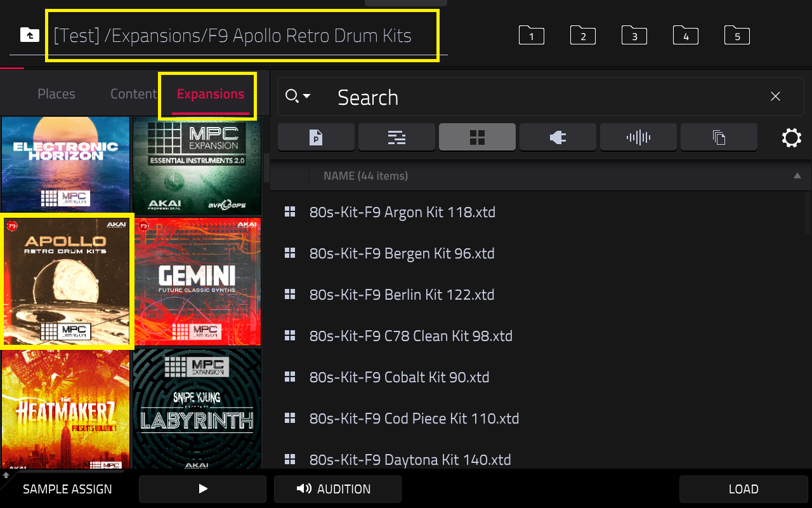Open Essential Instruments 2.0 expansion
Image resolution: width=812 pixels, height=508 pixels.
197,166
